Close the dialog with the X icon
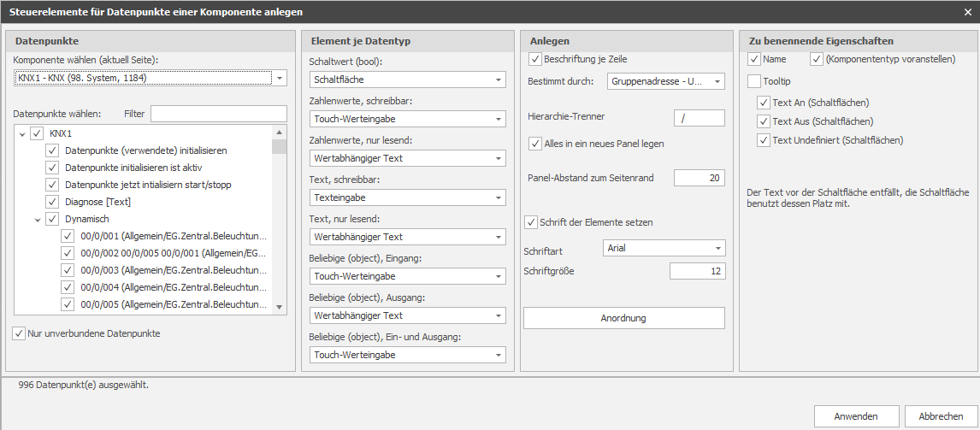This screenshot has height=430, width=980. pyautogui.click(x=969, y=12)
